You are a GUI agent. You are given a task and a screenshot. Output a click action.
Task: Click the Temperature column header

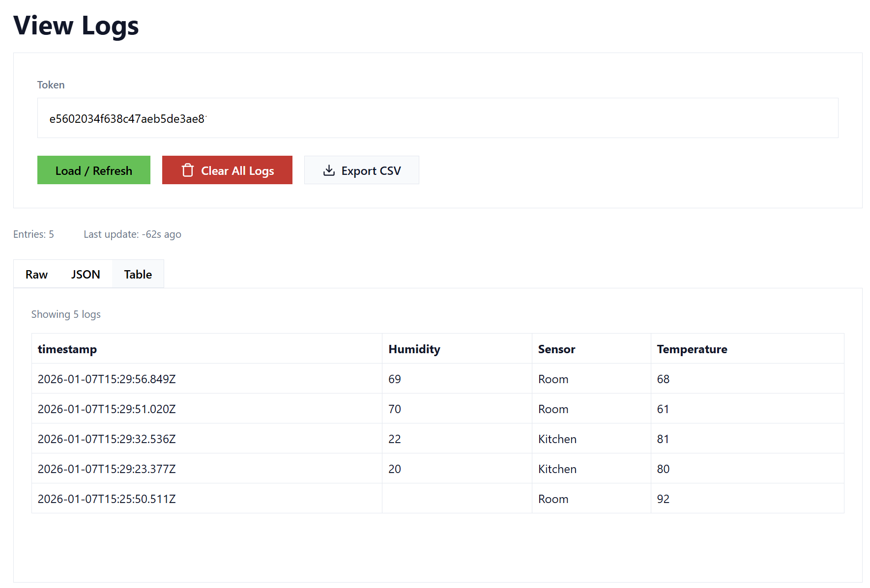pyautogui.click(x=692, y=349)
